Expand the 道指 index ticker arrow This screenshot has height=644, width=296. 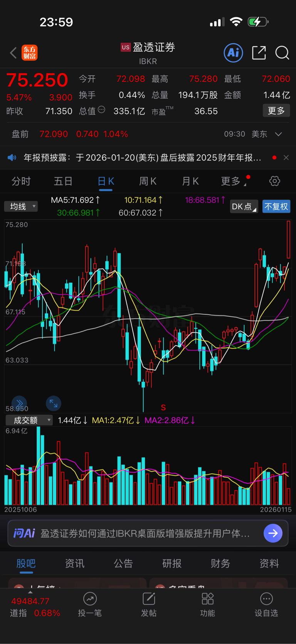(x=30, y=592)
